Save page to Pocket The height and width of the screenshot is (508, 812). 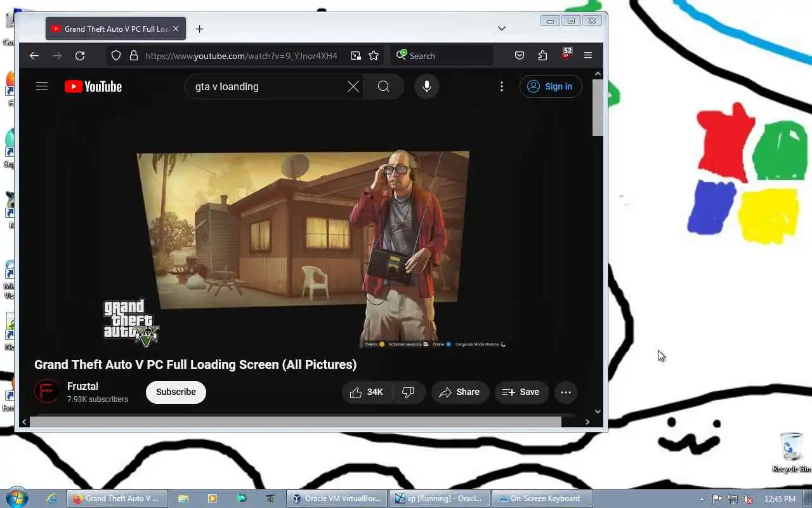click(x=520, y=56)
